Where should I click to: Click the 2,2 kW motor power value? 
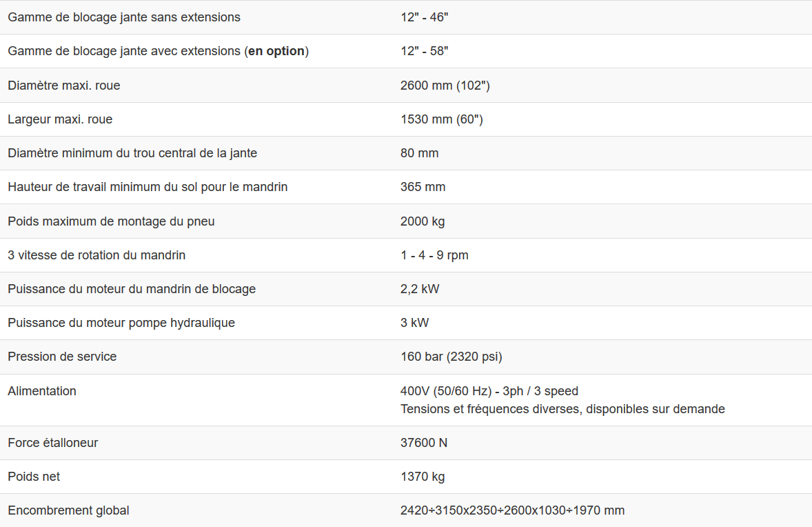419,289
